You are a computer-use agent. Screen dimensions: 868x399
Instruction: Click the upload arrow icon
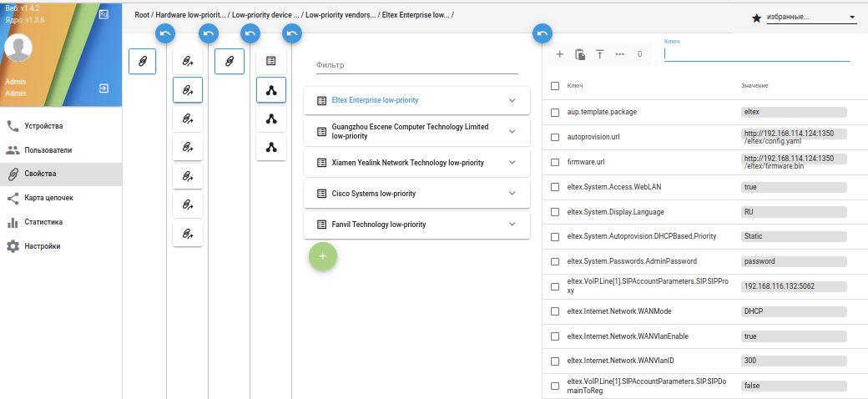[x=599, y=54]
